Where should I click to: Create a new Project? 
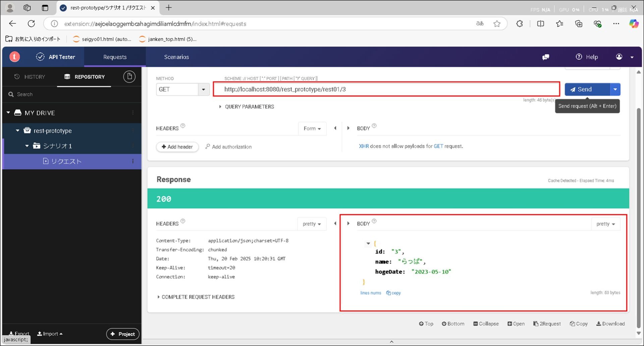click(123, 334)
